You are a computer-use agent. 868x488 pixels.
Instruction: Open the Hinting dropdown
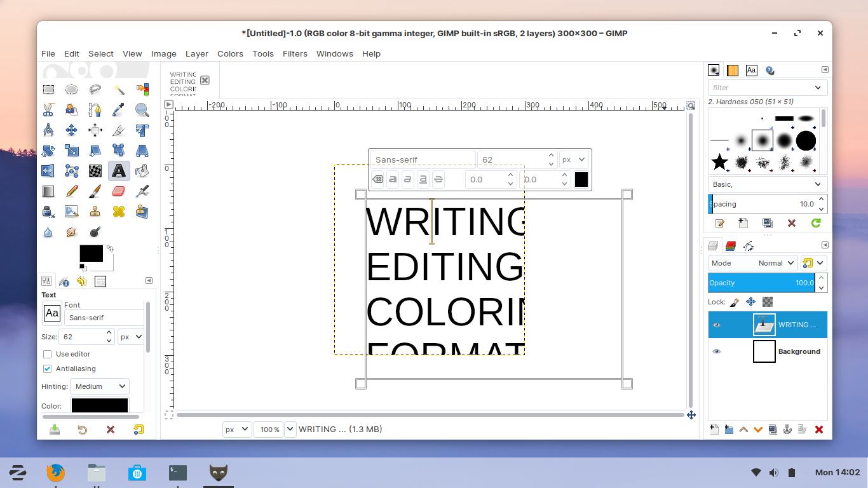pyautogui.click(x=99, y=386)
